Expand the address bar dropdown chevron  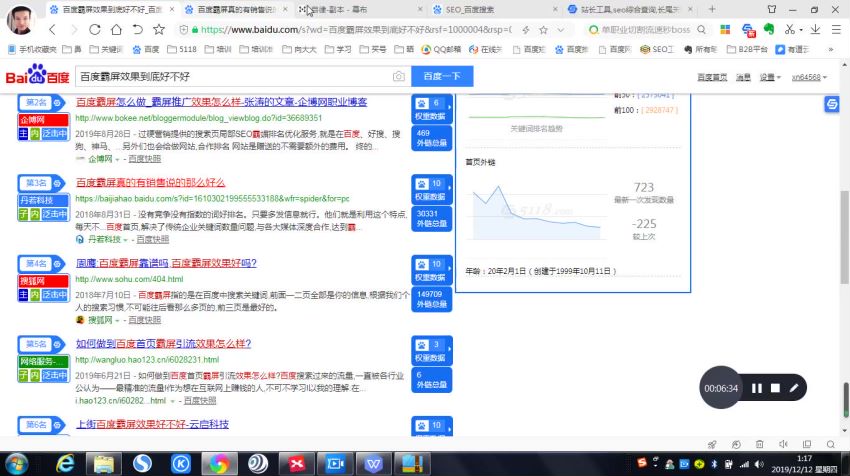(x=561, y=30)
